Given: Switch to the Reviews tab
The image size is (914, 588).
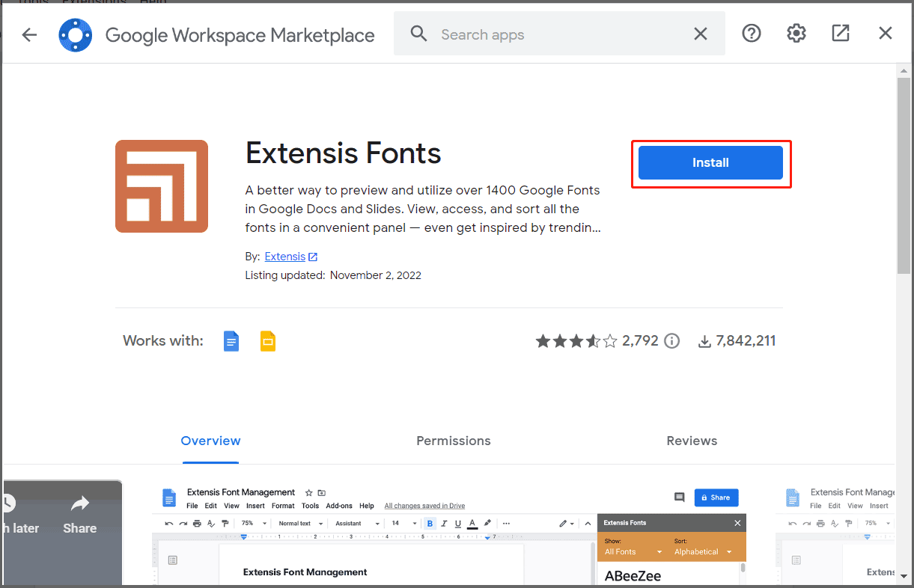Looking at the screenshot, I should tap(692, 441).
